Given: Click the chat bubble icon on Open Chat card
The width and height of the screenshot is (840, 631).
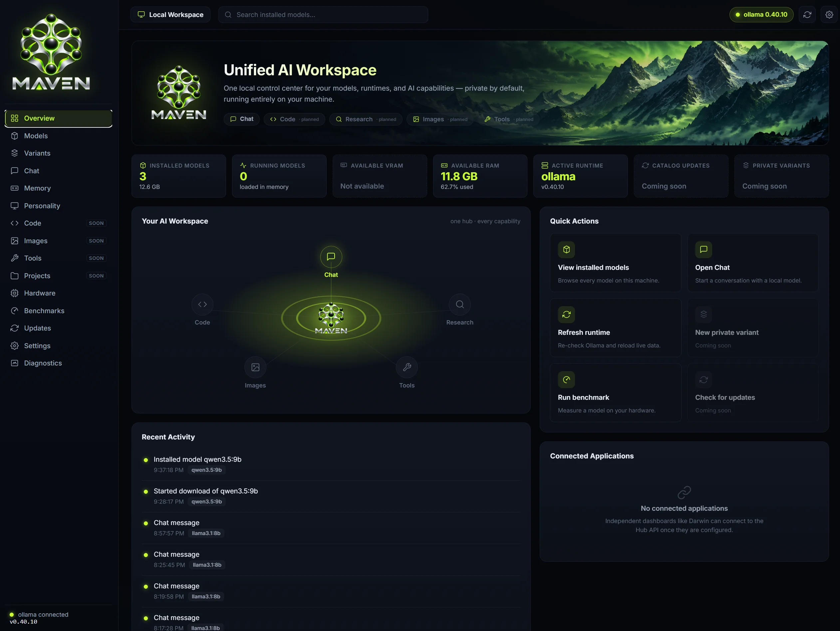Looking at the screenshot, I should pyautogui.click(x=703, y=250).
